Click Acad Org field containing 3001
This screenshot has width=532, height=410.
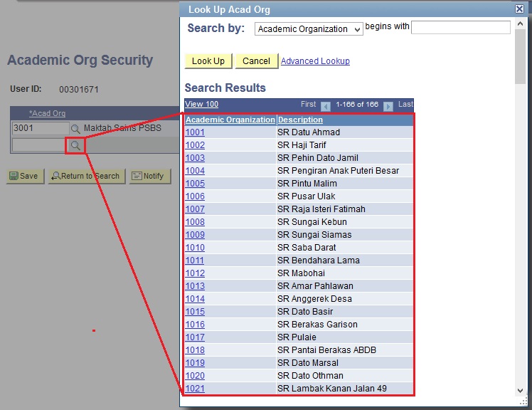click(x=40, y=128)
